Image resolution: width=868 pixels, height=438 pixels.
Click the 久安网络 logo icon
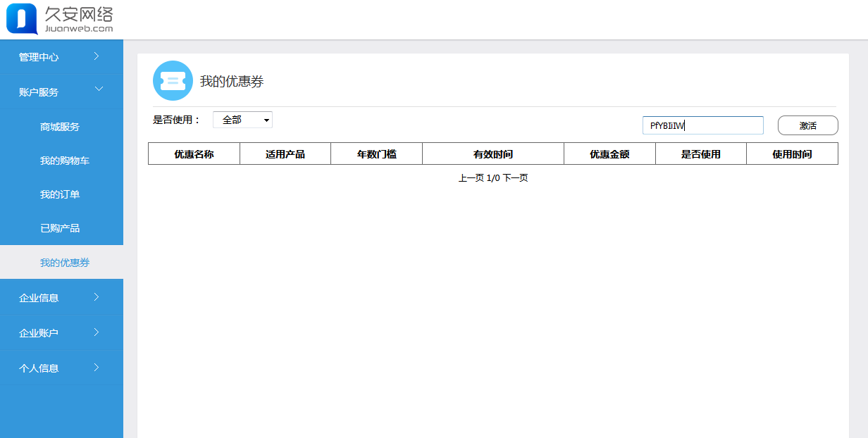pyautogui.click(x=21, y=19)
